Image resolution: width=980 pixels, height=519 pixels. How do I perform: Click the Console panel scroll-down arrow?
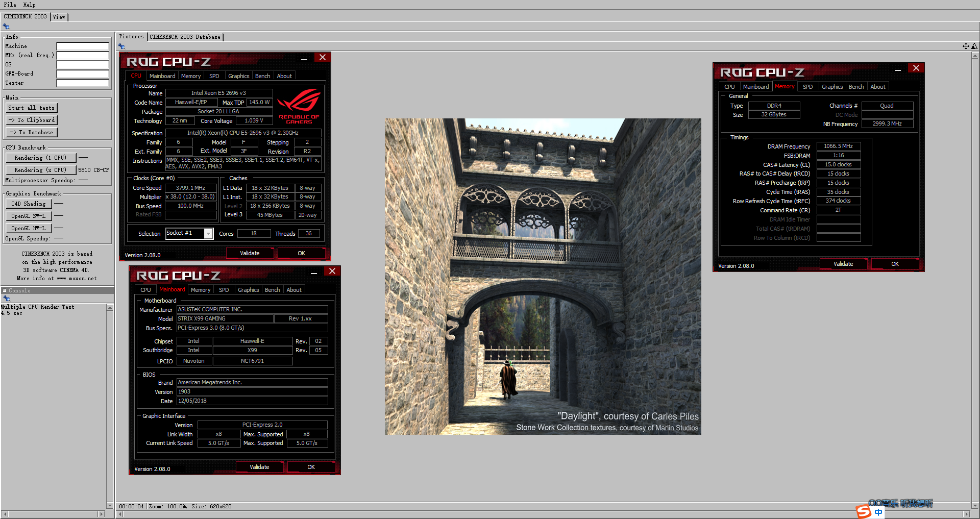(110, 506)
